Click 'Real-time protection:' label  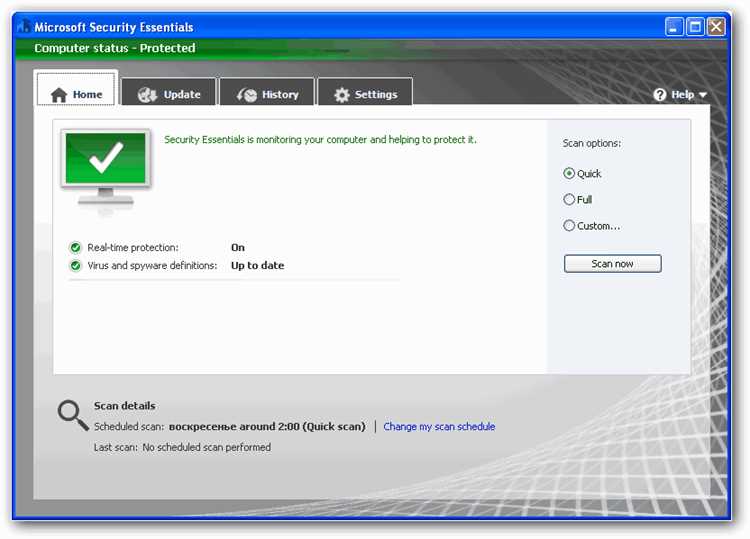click(132, 247)
